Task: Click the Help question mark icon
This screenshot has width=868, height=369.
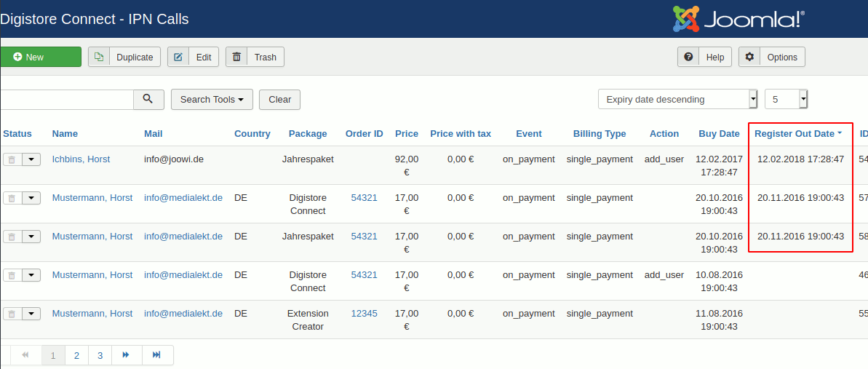Action: coord(688,57)
